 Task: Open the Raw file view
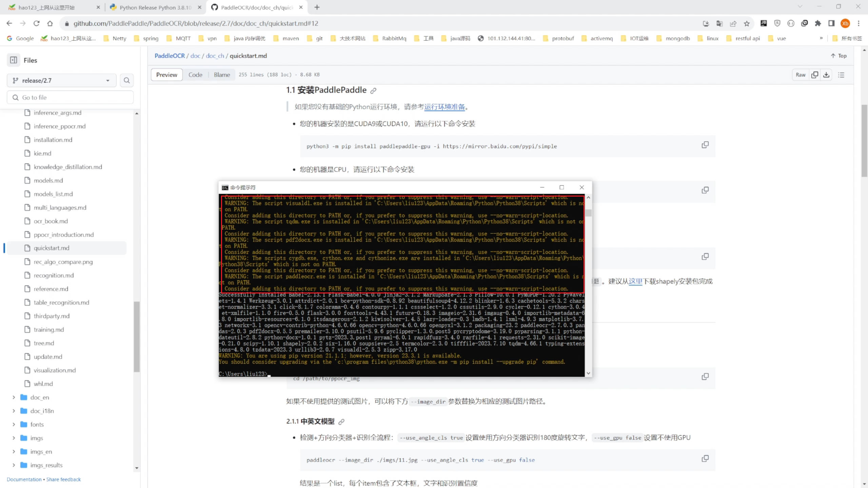pos(801,75)
